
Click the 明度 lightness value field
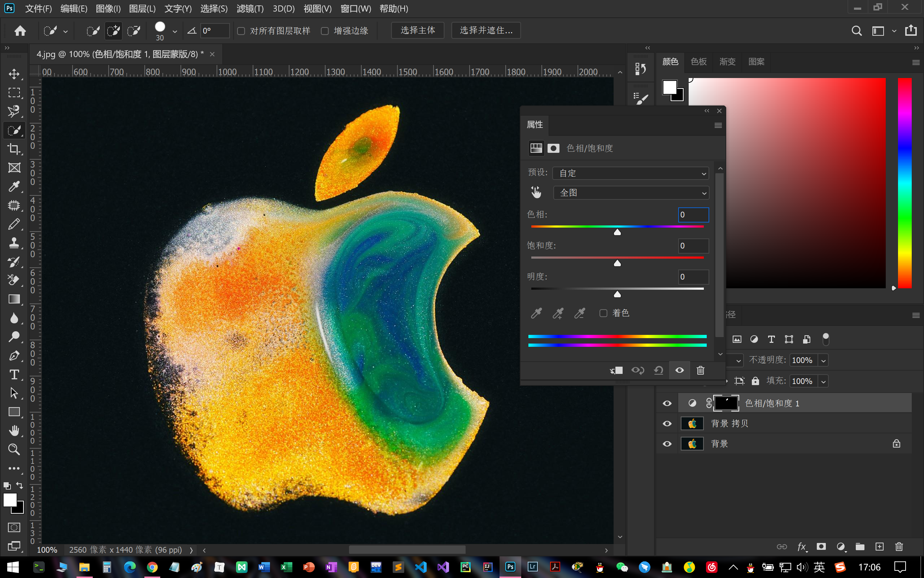[693, 277]
